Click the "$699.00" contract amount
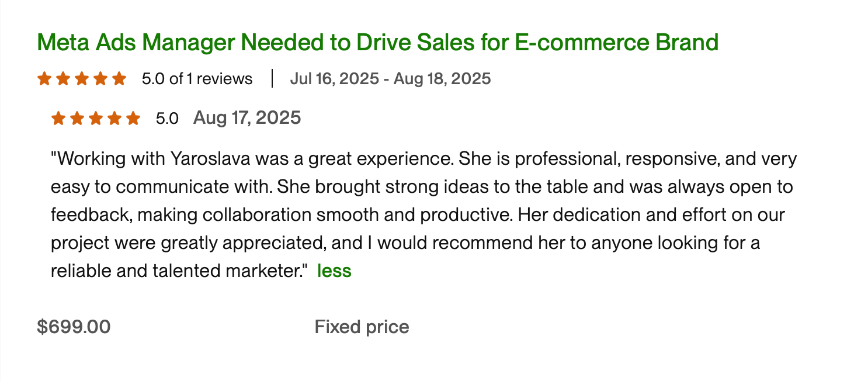Screen dimensions: 868x381 pos(74,327)
